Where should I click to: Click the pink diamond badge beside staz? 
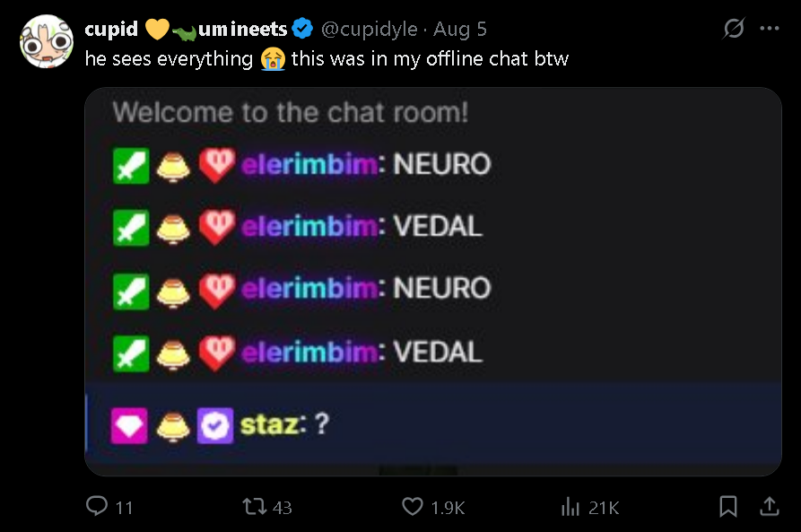(x=127, y=425)
